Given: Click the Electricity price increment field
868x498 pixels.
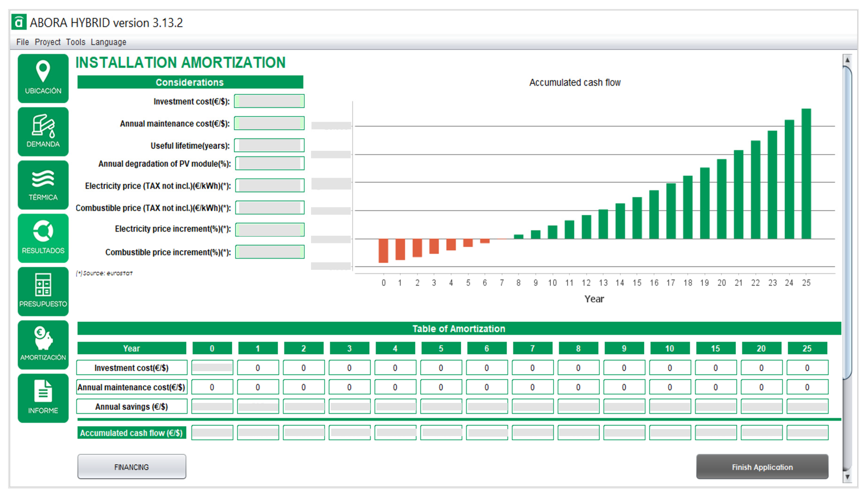Looking at the screenshot, I should 270,229.
